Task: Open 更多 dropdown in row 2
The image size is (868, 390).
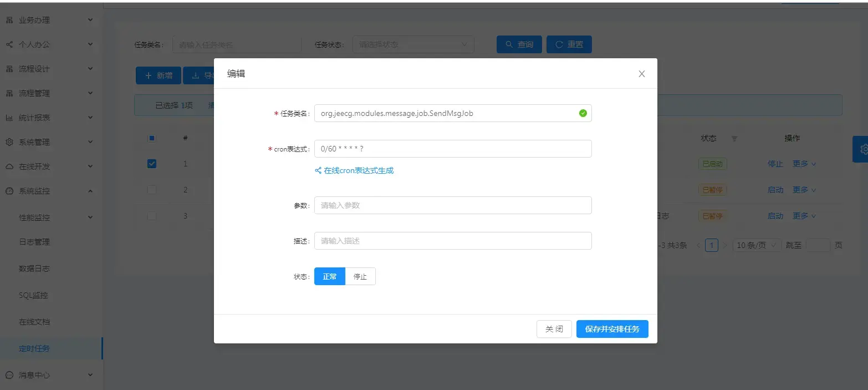Action: pos(804,190)
